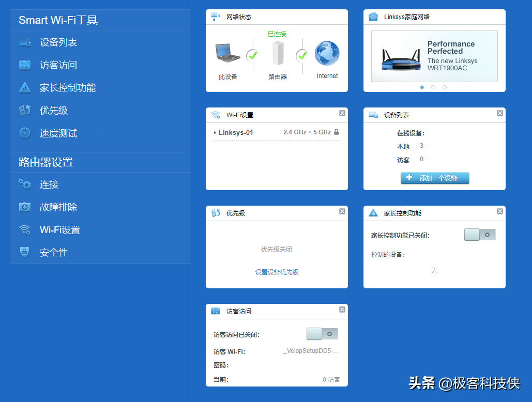Click the local device count 3
Screen dimensions: 532x402
point(421,146)
